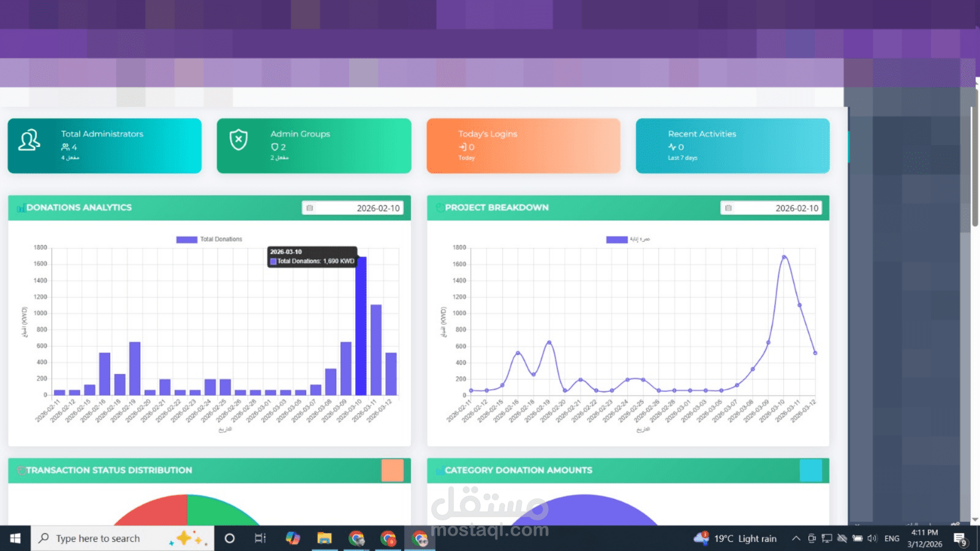Click the active Chrome window icon on taskbar
The width and height of the screenshot is (980, 551).
420,538
